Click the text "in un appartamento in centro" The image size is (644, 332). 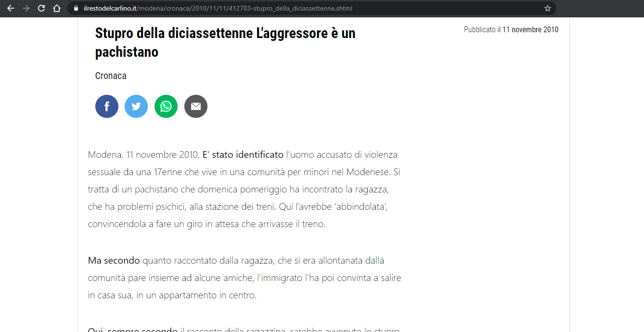(196, 295)
